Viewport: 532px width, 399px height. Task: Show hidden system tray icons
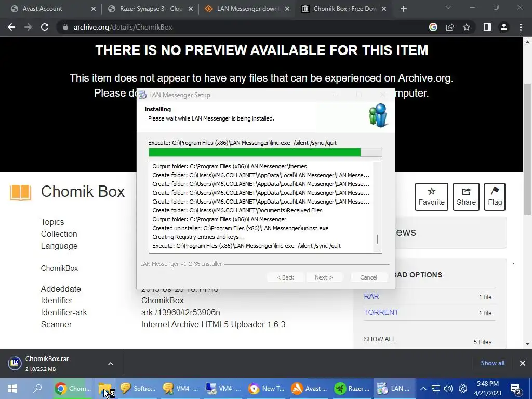point(423,389)
